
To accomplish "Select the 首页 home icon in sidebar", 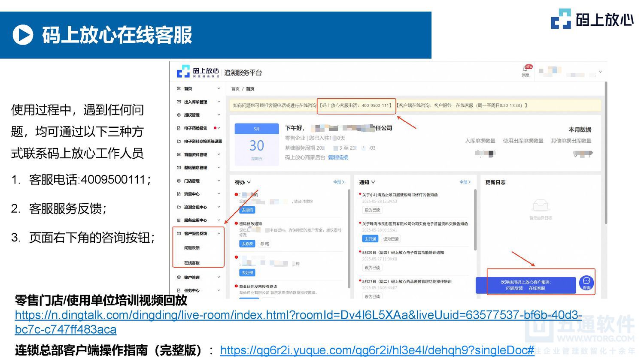I will point(178,89).
